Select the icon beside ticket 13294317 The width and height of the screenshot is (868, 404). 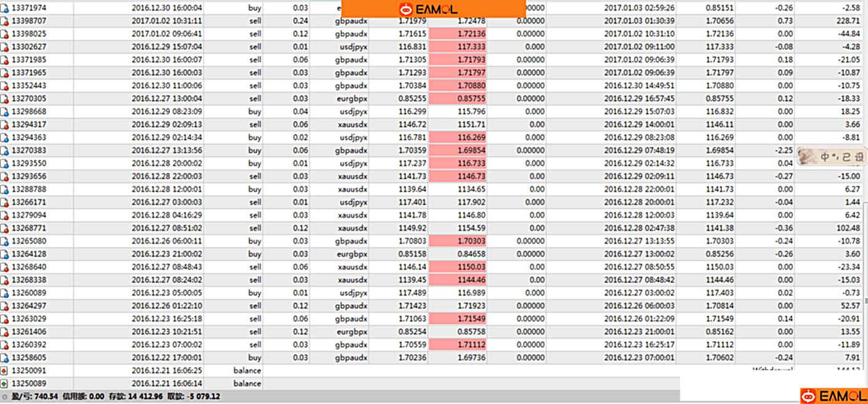(4, 125)
